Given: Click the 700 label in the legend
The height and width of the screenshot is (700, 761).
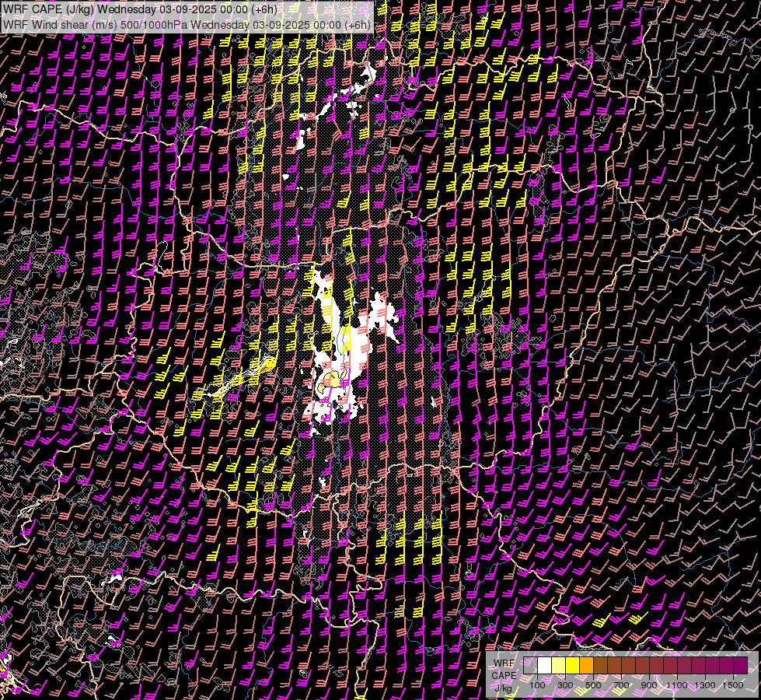Looking at the screenshot, I should pyautogui.click(x=621, y=685).
